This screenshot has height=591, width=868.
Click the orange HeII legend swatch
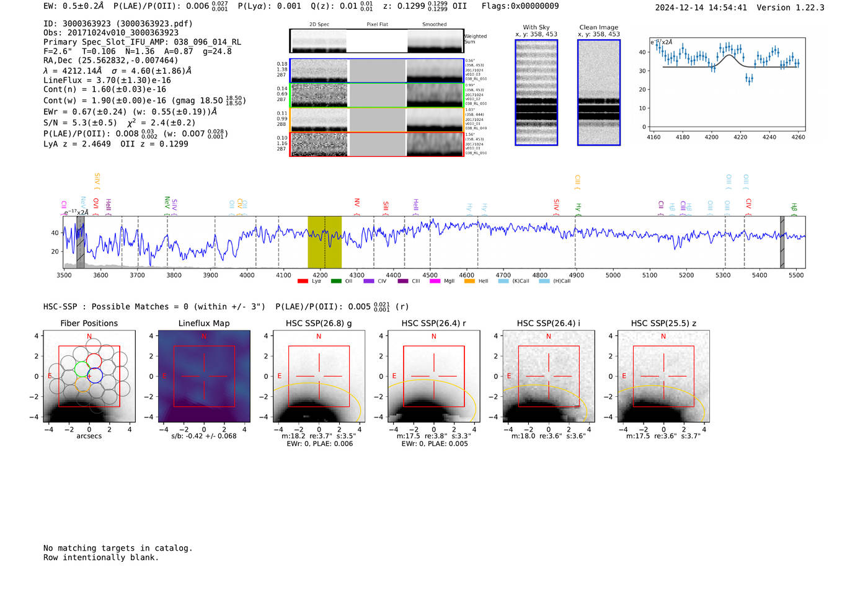point(469,281)
